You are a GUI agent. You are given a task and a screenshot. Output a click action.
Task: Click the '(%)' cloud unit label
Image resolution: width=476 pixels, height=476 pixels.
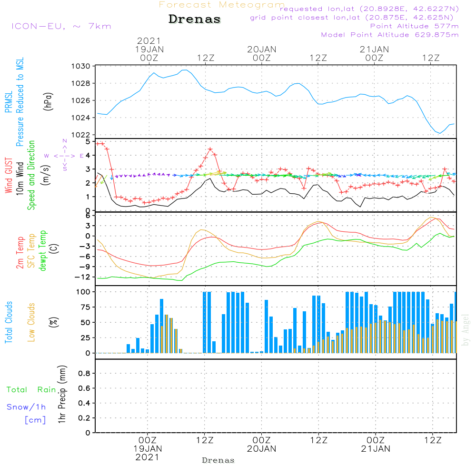pyautogui.click(x=53, y=322)
